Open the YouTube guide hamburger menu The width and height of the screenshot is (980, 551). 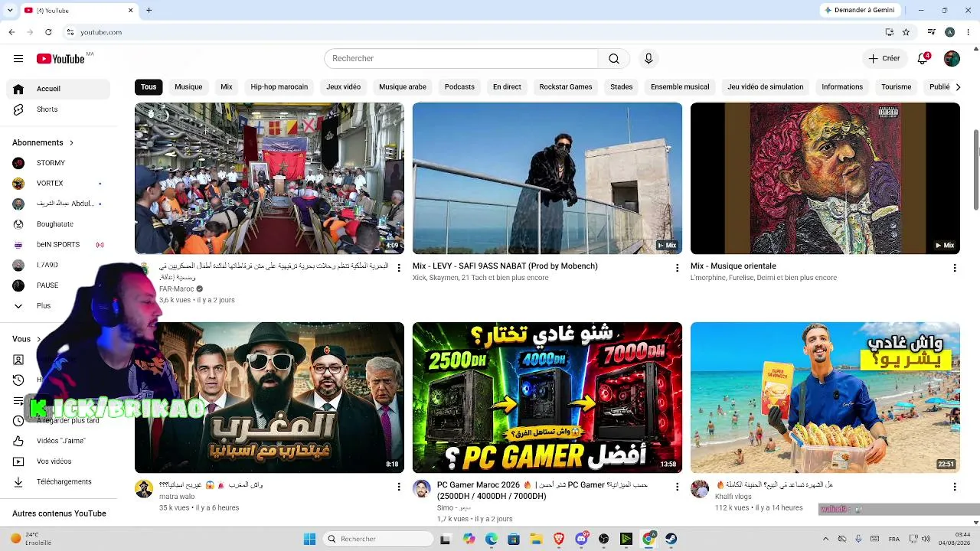pyautogui.click(x=18, y=59)
